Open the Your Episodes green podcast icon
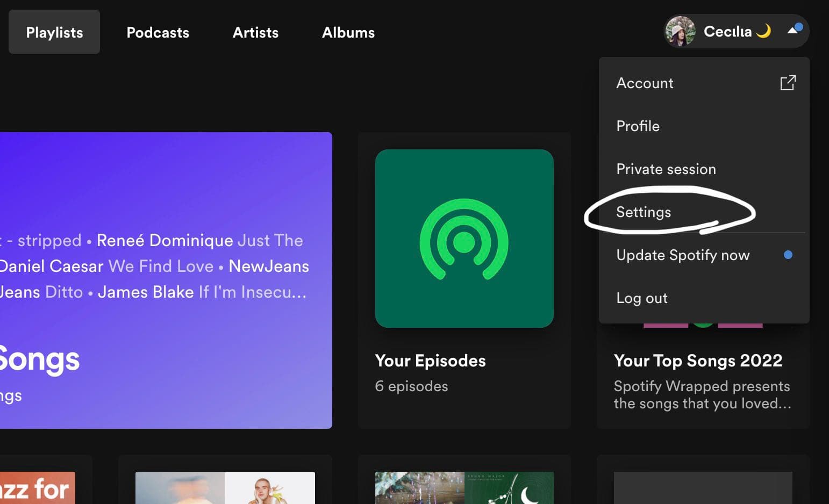 [464, 239]
